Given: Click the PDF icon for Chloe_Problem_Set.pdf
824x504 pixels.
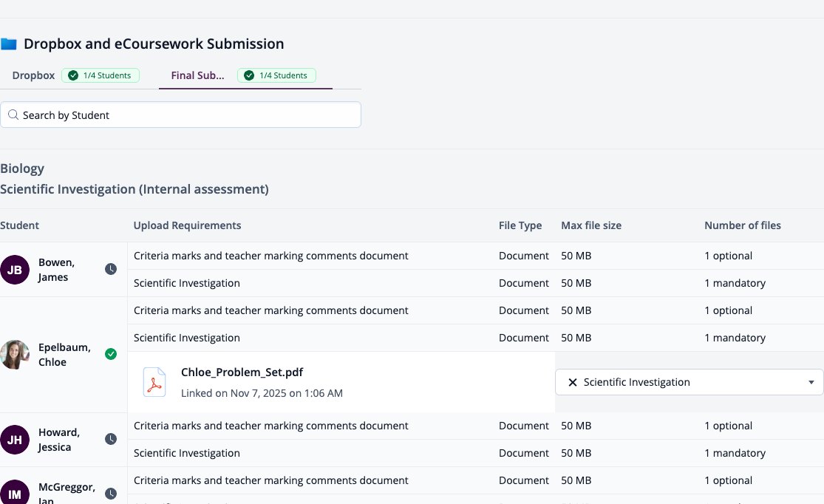Looking at the screenshot, I should pyautogui.click(x=154, y=382).
